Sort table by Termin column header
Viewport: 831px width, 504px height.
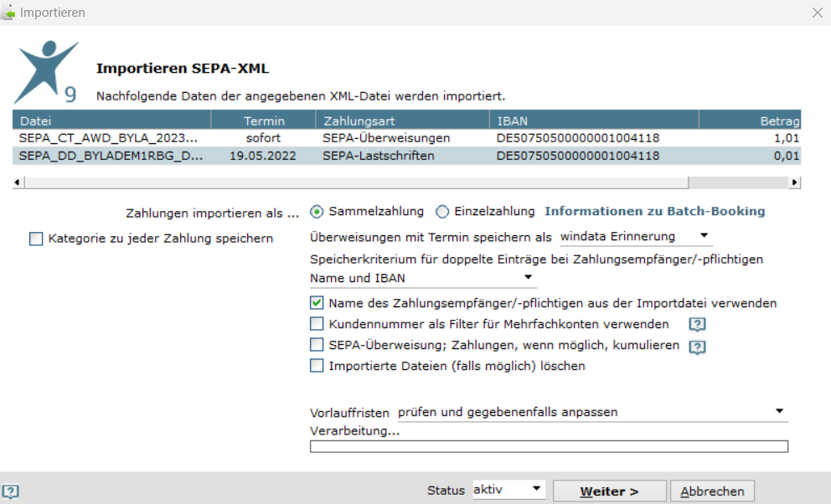(263, 121)
